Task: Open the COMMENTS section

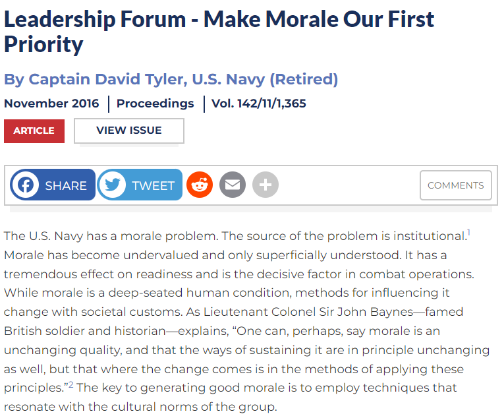Action: pos(455,185)
